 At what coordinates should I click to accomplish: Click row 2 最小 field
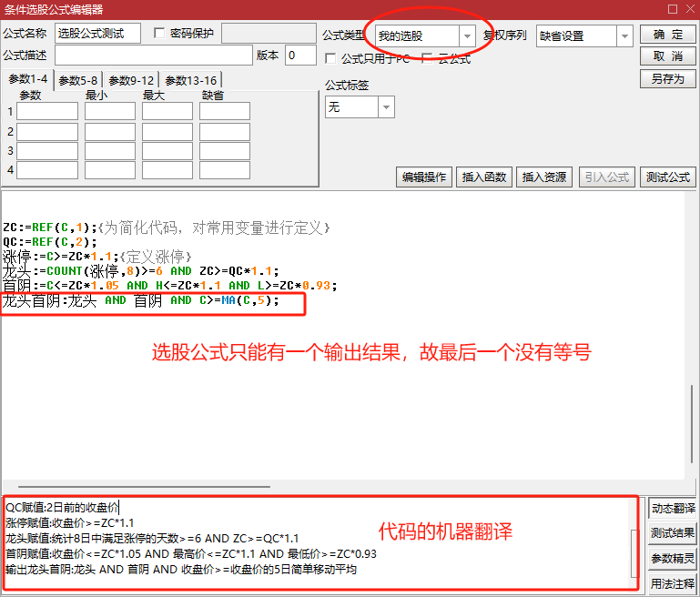(x=110, y=132)
